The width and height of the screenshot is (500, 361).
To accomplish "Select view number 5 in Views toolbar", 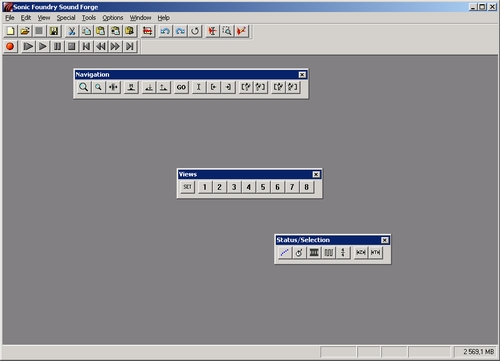I will [263, 187].
